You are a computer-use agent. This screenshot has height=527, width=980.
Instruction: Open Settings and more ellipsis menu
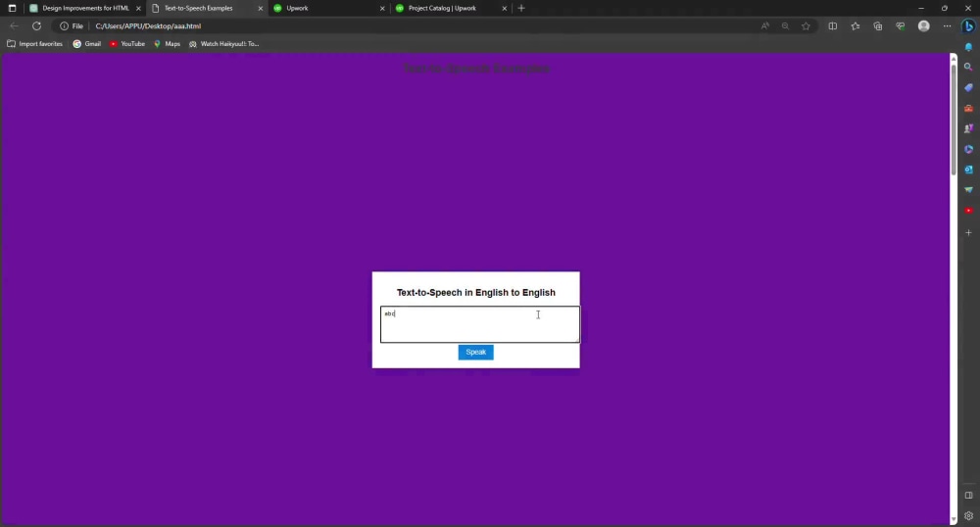click(x=947, y=26)
